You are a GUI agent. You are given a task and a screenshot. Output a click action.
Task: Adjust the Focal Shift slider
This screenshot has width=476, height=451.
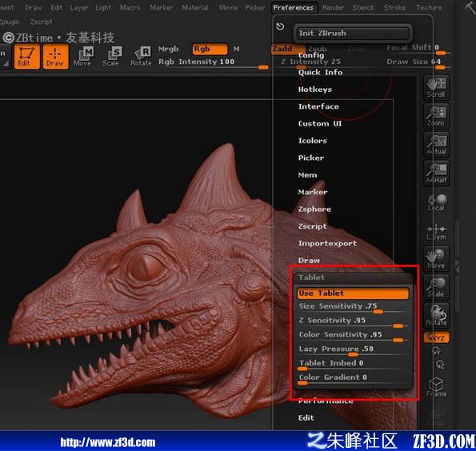(418, 49)
